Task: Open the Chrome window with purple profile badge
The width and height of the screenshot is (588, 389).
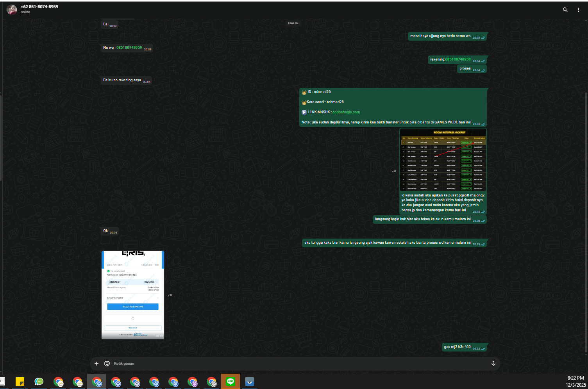Action: click(x=192, y=382)
